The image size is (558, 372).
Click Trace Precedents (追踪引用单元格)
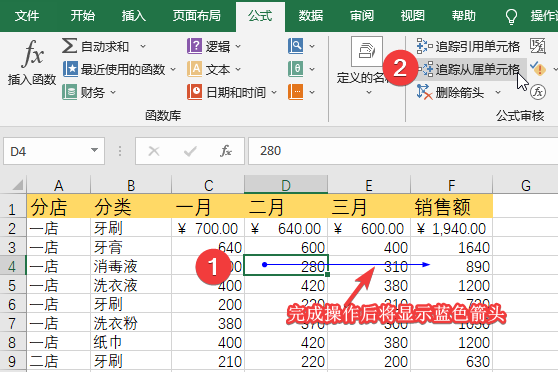click(x=468, y=46)
